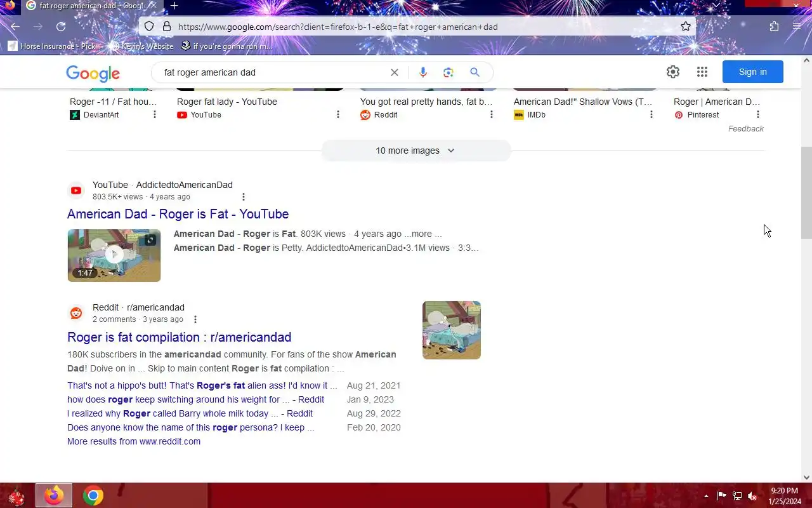
Task: Play the 1:47 video thumbnail
Action: click(x=114, y=255)
